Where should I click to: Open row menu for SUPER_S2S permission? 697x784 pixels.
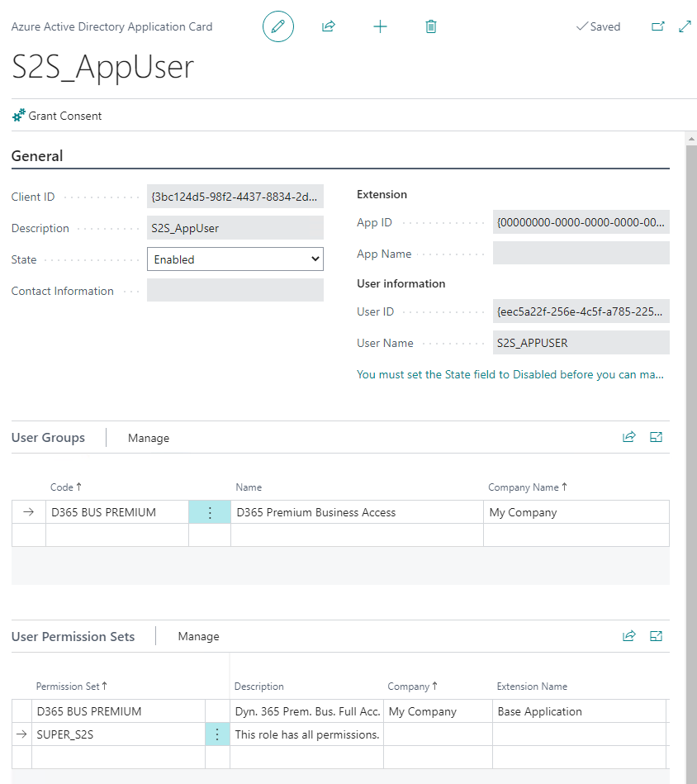tap(217, 734)
